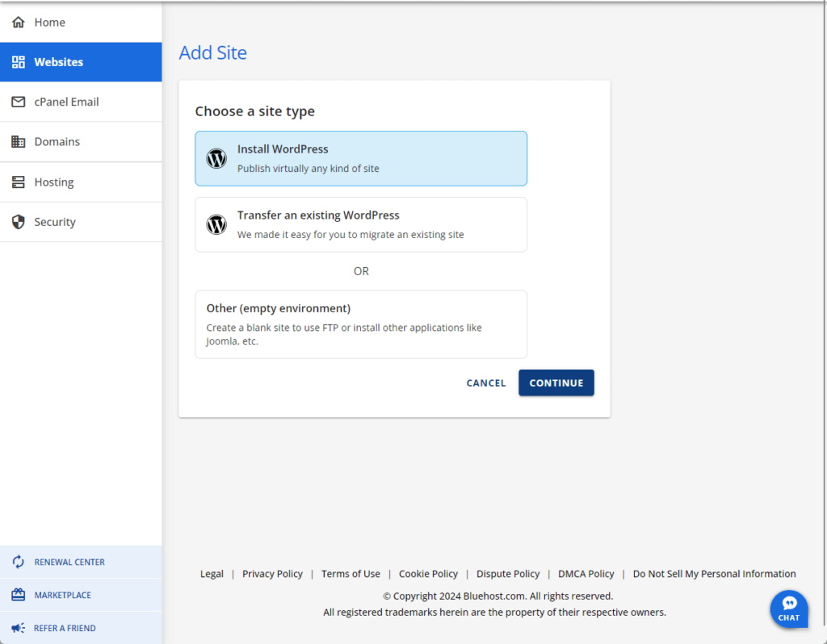Open the Hosting section

pyautogui.click(x=81, y=182)
